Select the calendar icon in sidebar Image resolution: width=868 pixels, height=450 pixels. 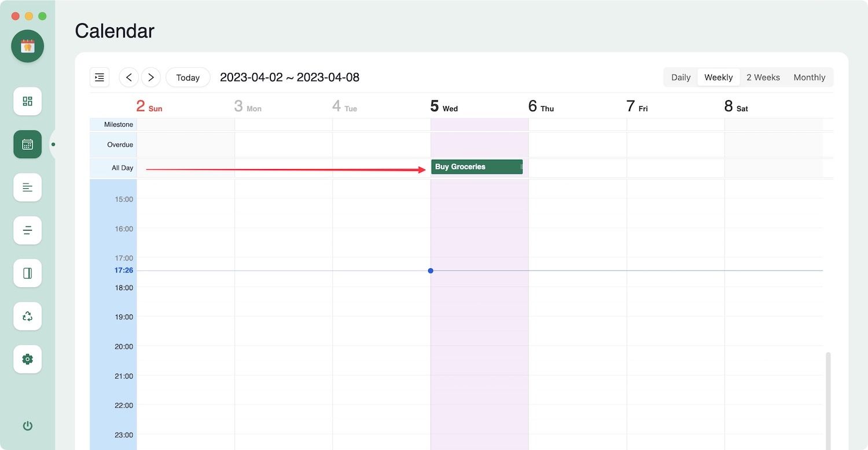click(x=27, y=144)
